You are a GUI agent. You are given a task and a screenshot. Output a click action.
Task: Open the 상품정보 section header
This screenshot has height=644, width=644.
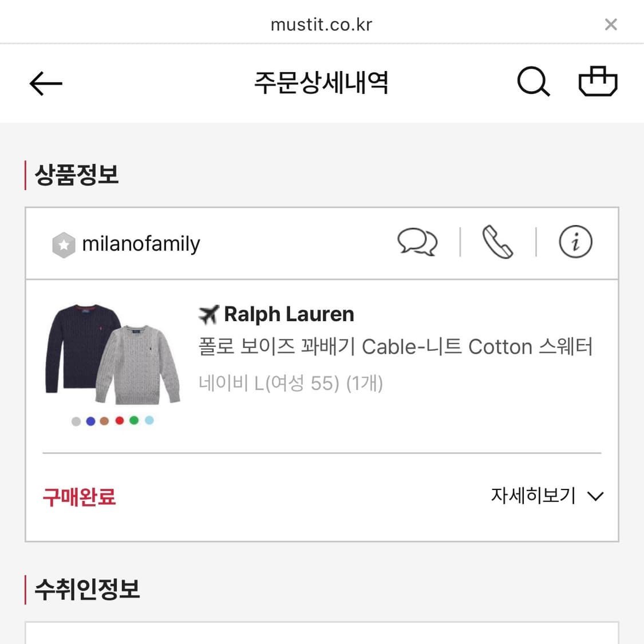click(x=77, y=175)
